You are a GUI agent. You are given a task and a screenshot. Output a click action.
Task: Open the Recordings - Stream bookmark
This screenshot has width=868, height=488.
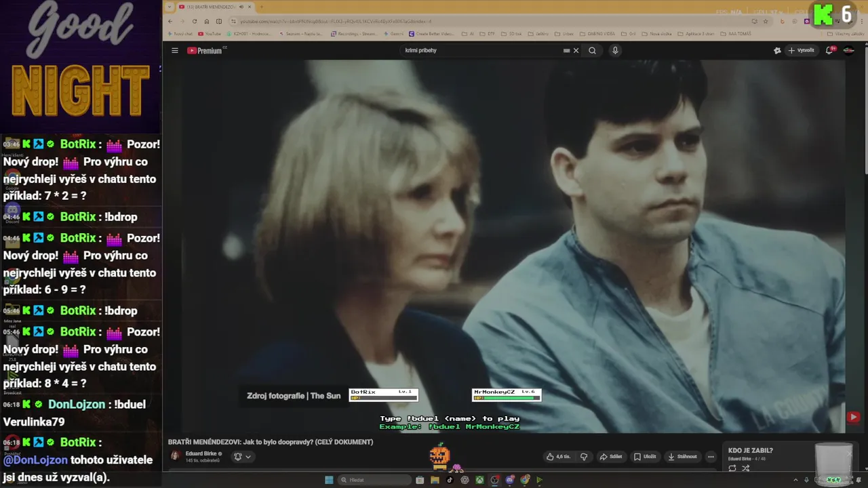click(354, 34)
